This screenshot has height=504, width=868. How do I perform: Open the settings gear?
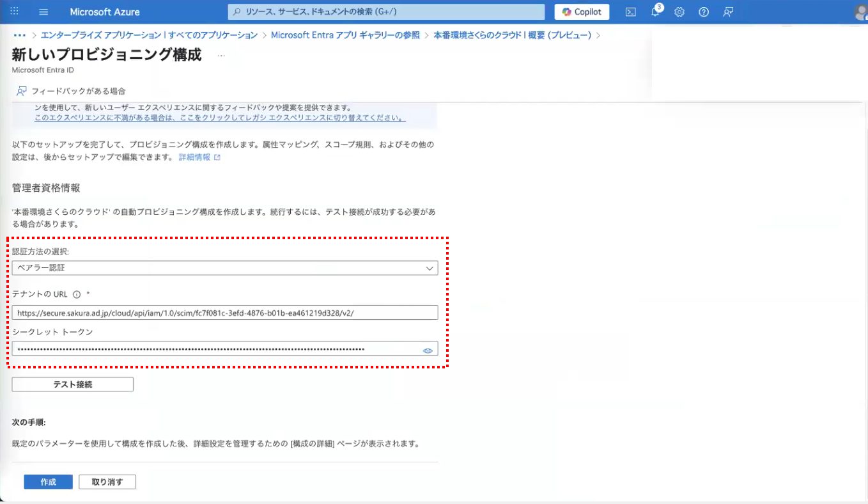click(679, 12)
